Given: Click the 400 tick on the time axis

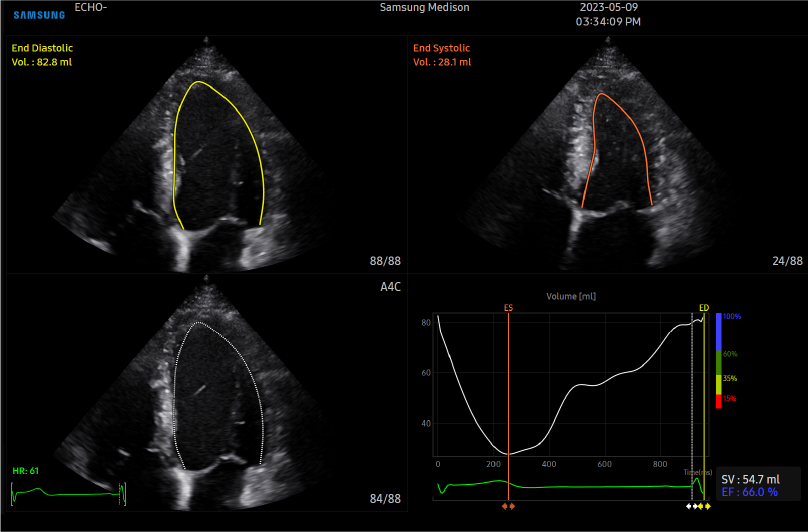Looking at the screenshot, I should 549,464.
